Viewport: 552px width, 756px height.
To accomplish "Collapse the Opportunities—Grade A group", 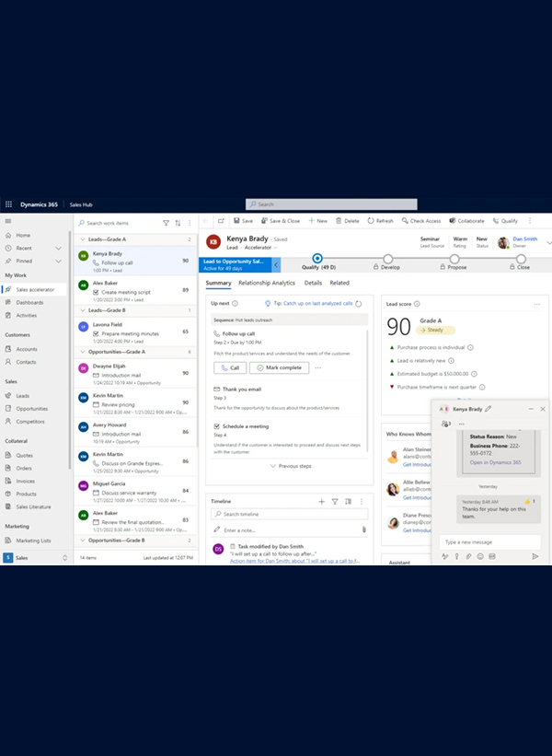I will click(x=83, y=352).
